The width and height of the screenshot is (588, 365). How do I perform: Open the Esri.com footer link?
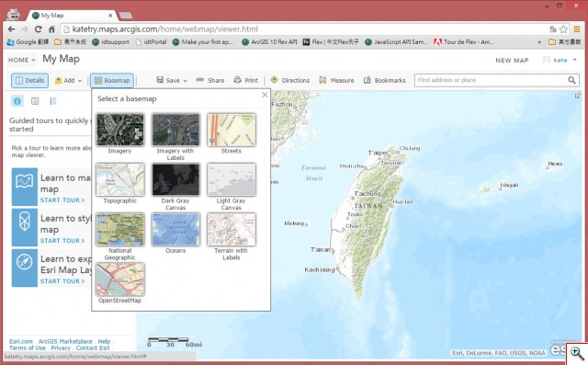[21, 341]
